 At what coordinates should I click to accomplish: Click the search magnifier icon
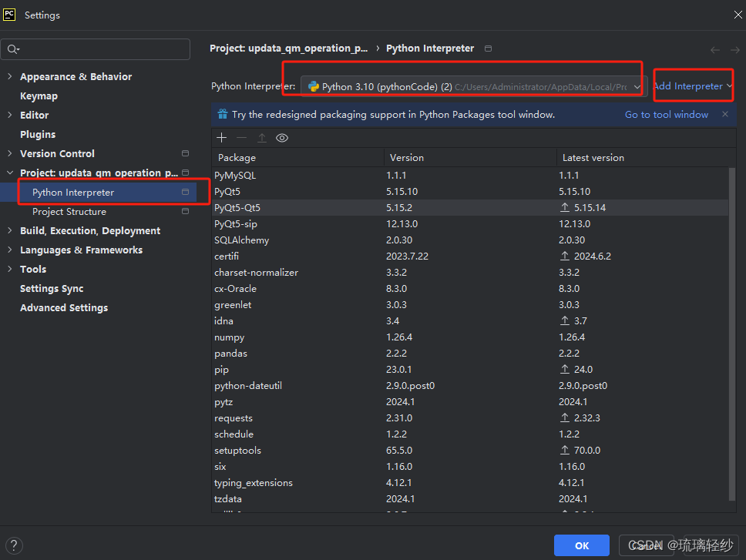coord(13,49)
